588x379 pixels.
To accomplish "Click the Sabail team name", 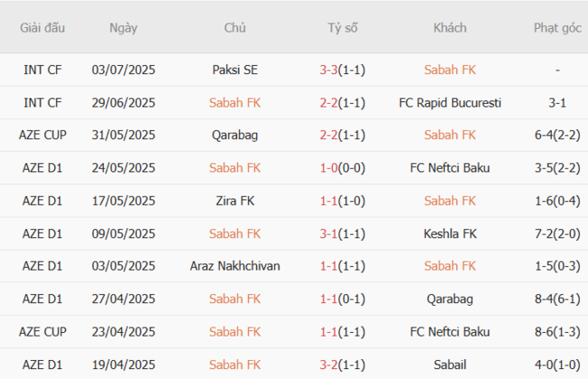I will click(x=450, y=363).
